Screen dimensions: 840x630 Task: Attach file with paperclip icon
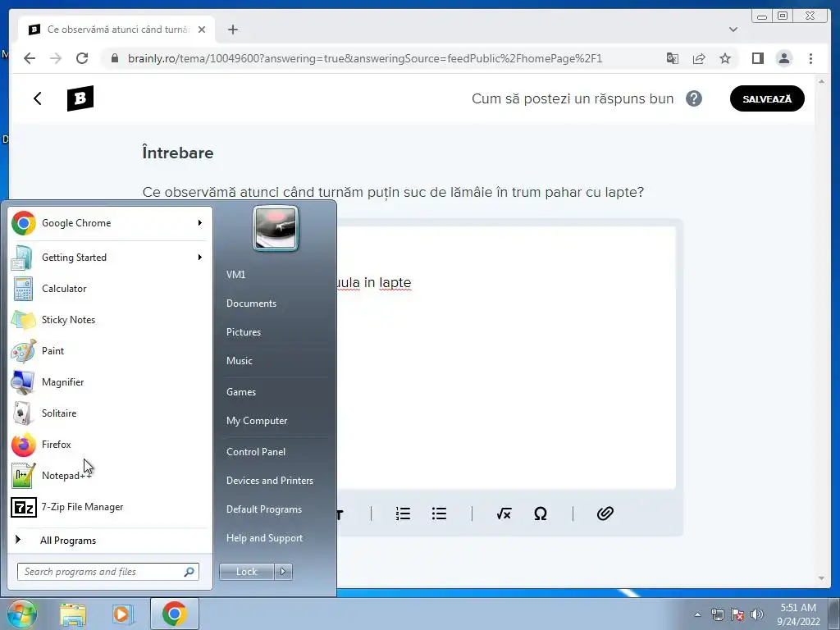(x=605, y=514)
